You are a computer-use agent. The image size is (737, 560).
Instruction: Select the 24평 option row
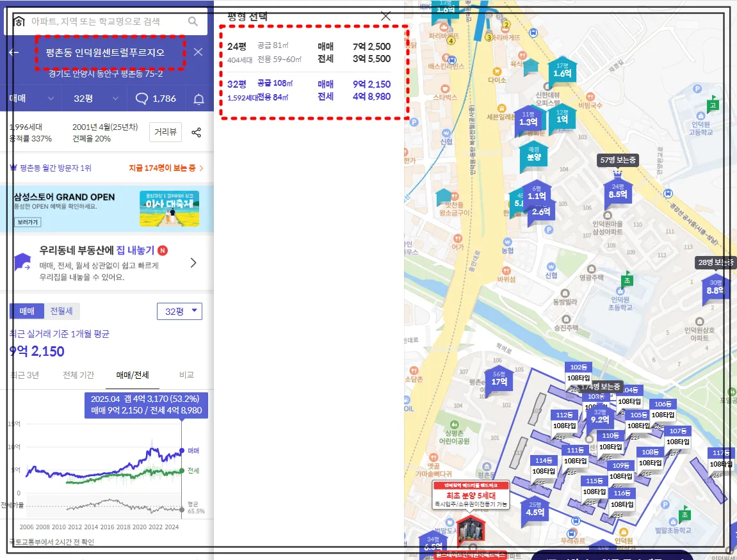pyautogui.click(x=309, y=52)
